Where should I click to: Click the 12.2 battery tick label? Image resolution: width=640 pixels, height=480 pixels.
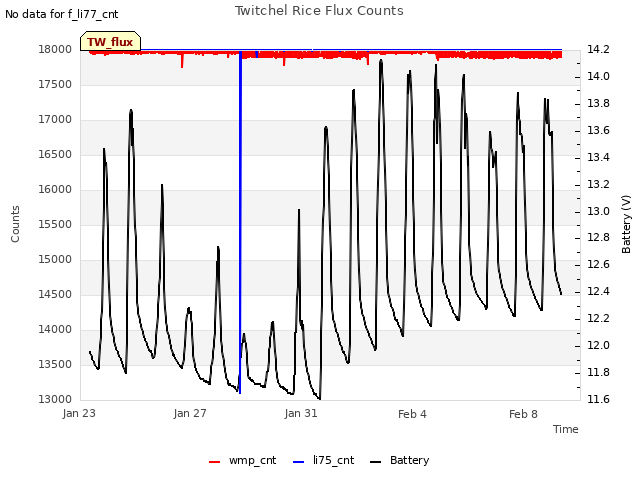click(598, 319)
